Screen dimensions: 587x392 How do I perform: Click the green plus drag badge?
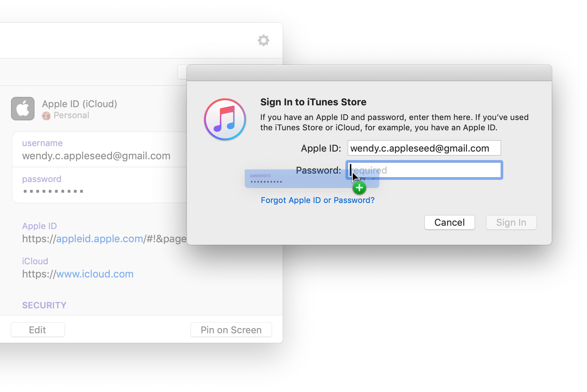pyautogui.click(x=359, y=188)
